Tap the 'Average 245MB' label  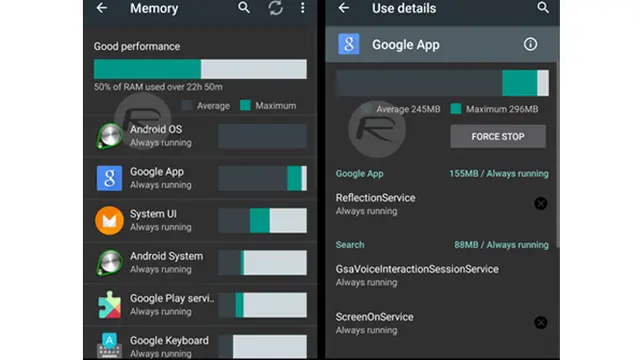point(408,109)
